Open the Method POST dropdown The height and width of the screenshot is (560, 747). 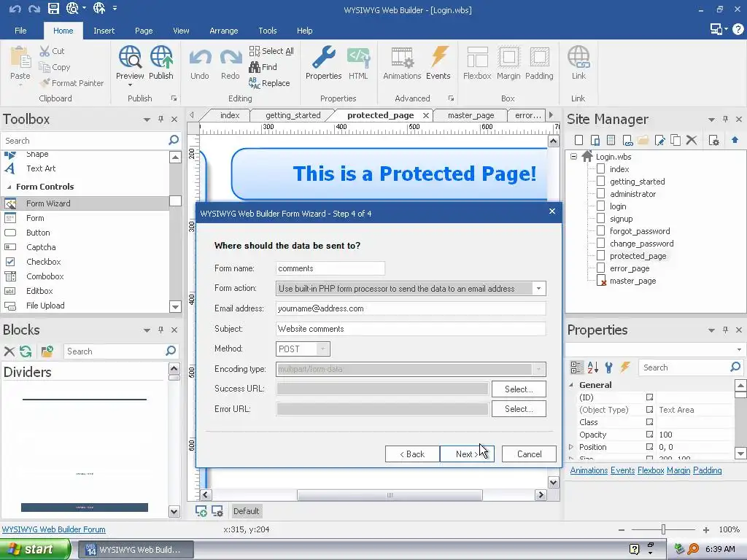click(x=322, y=349)
